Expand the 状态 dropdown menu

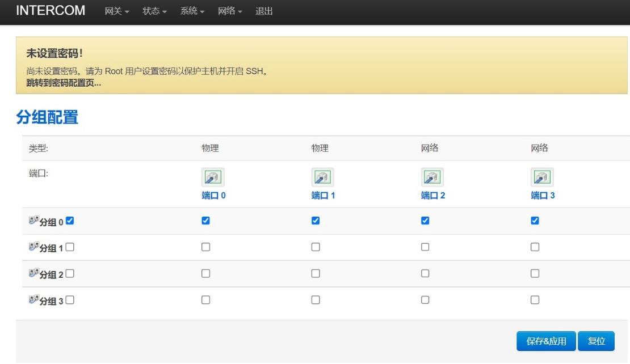(155, 12)
